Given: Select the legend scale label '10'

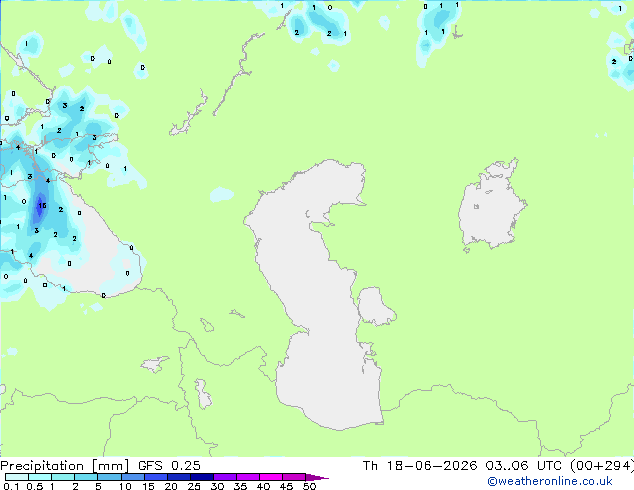Looking at the screenshot, I should coord(125,486).
